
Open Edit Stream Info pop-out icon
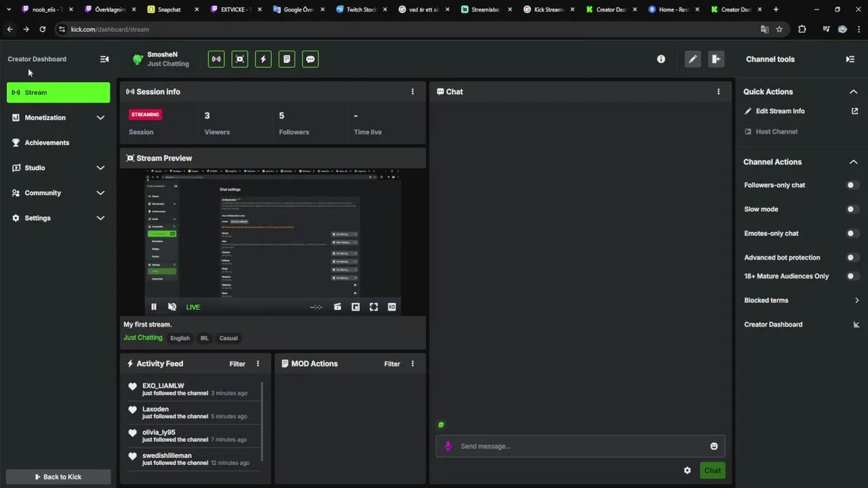point(854,111)
